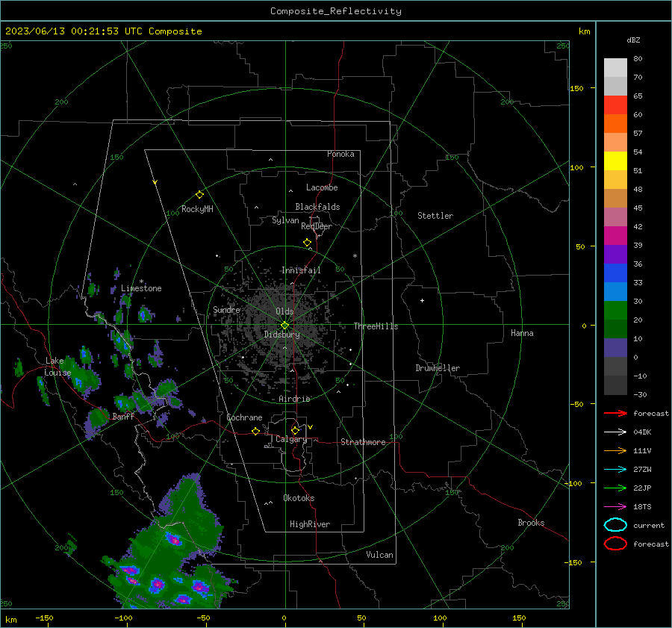The width and height of the screenshot is (672, 628).
Task: Click the -150 tick on the bottom axis
Action: (44, 618)
